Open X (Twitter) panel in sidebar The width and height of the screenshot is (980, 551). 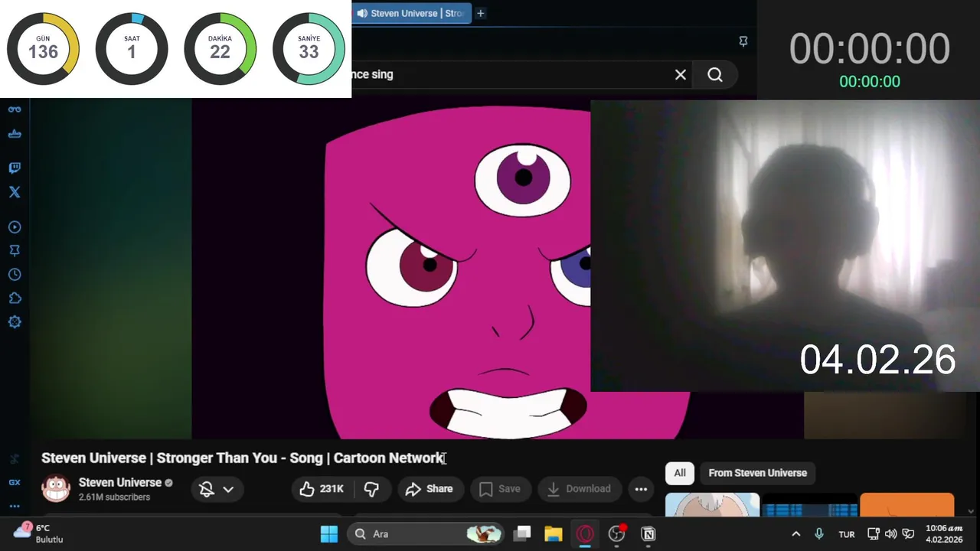[x=15, y=192]
